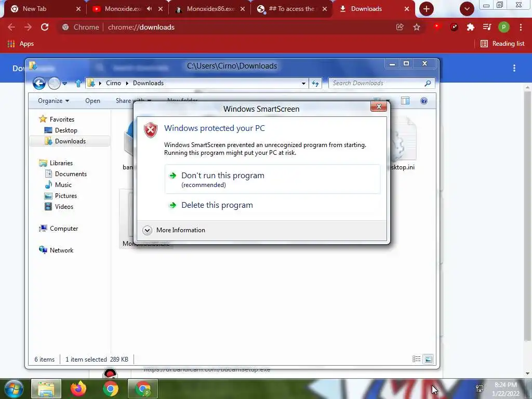Screen dimensions: 532x399
Task: Click the Search Downloads field
Action: pos(382,83)
